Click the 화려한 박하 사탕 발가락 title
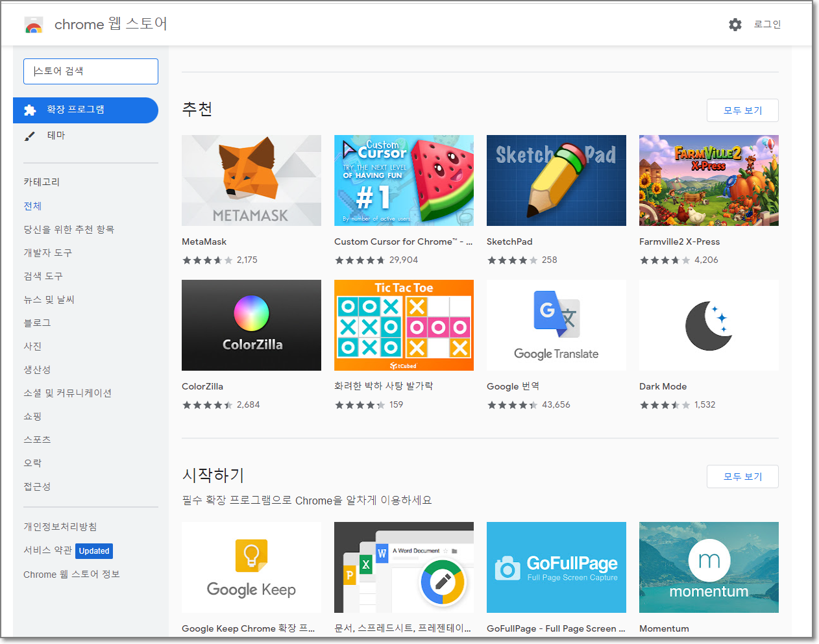Screen dimensions: 819x644 (x=384, y=386)
